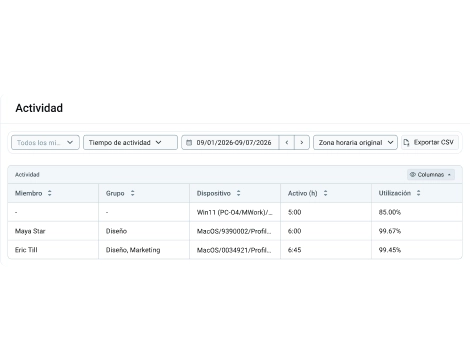
Task: Click the 99.45% utilization value
Action: tap(390, 250)
